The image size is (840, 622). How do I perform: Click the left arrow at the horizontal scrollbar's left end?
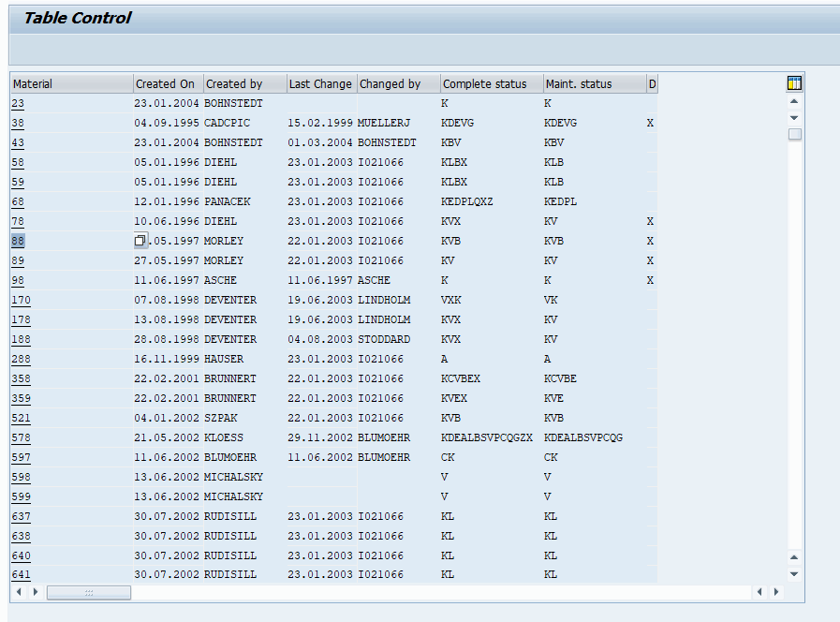(20, 592)
